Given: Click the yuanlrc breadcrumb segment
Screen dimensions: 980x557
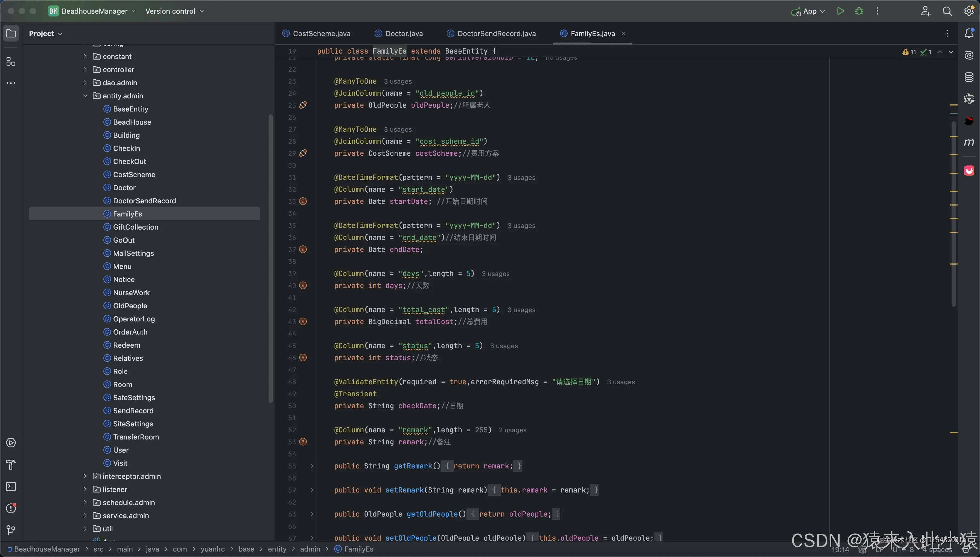Looking at the screenshot, I should 212,549.
